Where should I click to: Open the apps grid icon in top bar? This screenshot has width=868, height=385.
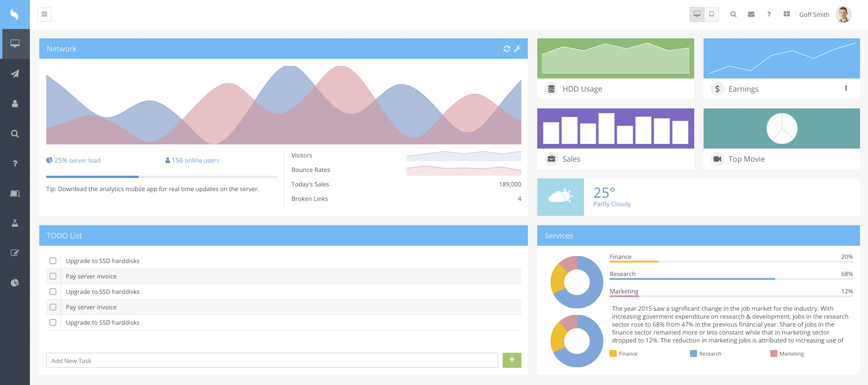[787, 14]
